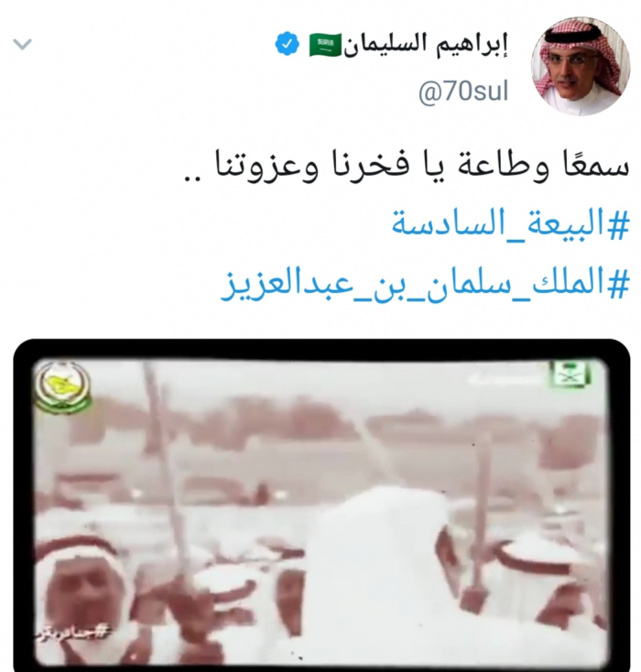The image size is (641, 672).
Task: Click the black rounded video frame border
Action: (x=321, y=348)
